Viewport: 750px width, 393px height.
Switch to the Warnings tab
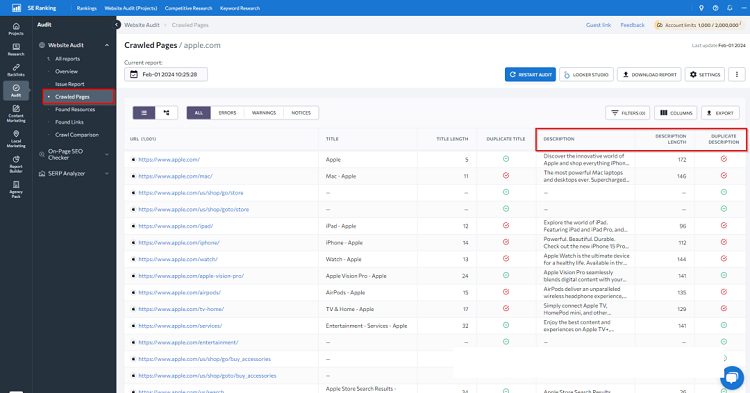coord(264,113)
